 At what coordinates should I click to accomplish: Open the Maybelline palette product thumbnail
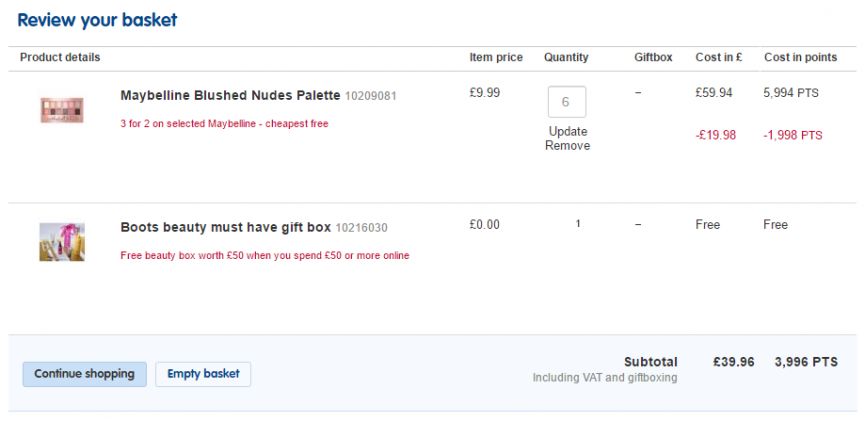click(x=62, y=110)
